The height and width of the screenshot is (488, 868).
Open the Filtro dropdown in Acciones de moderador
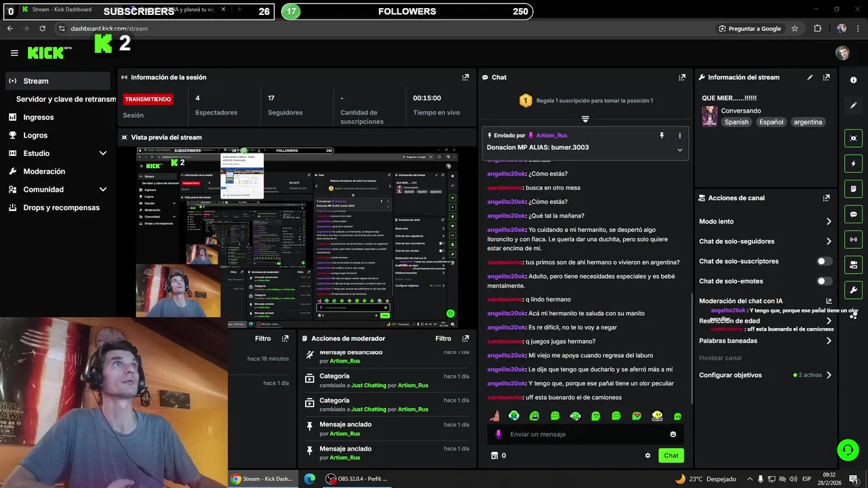tap(443, 338)
